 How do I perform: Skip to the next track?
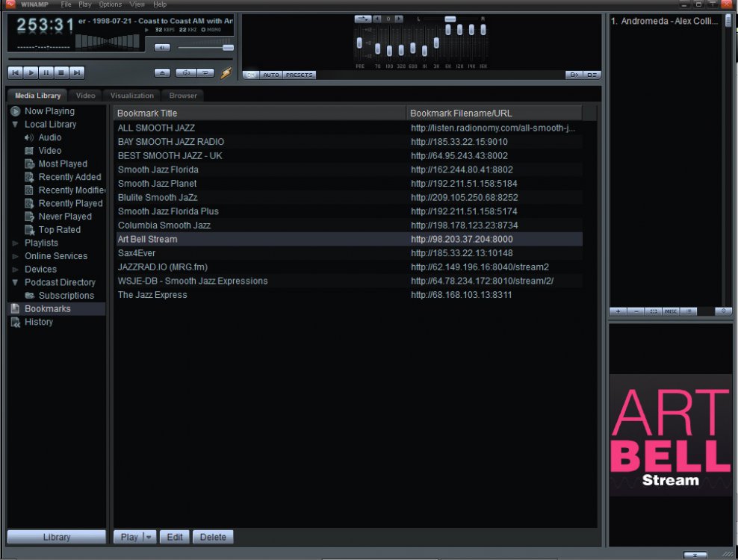(x=77, y=72)
